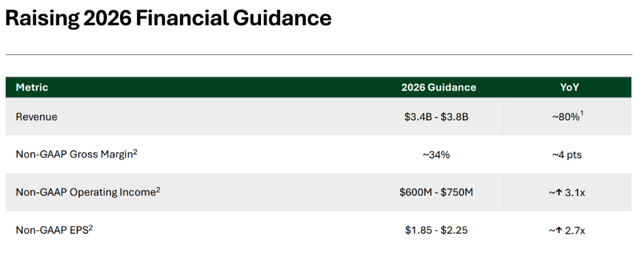The width and height of the screenshot is (644, 277).
Task: Click the slide title "Raising 2026 Financial Guidance"
Action: pyautogui.click(x=168, y=18)
